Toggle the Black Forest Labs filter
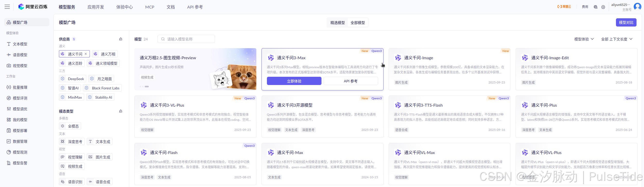644x187 pixels. point(102,88)
